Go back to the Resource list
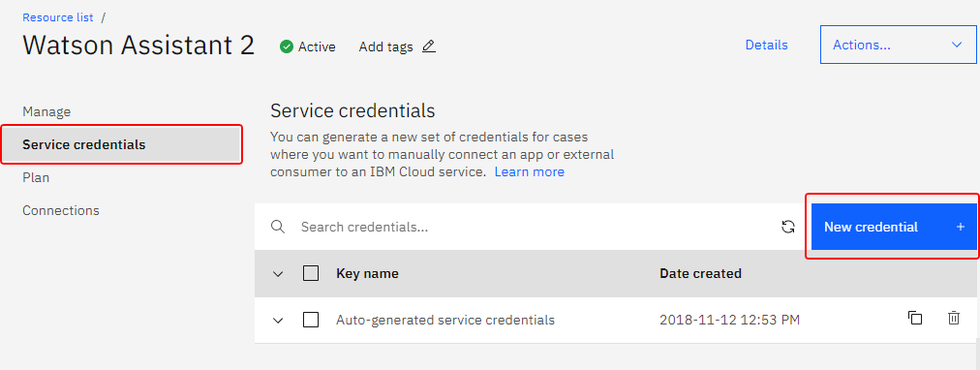980x370 pixels. pos(58,17)
